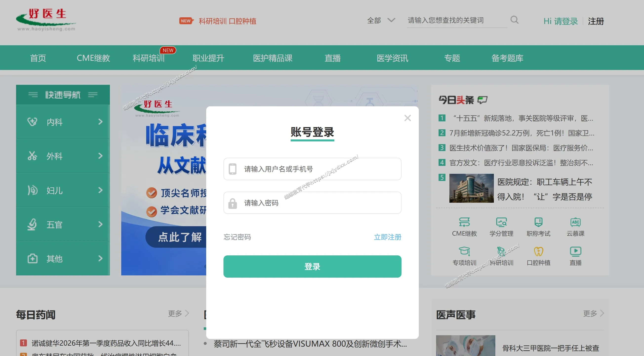Screen dimensions: 644x356
Task: Click the 今日头条 comment bubble icon
Action: (x=482, y=100)
